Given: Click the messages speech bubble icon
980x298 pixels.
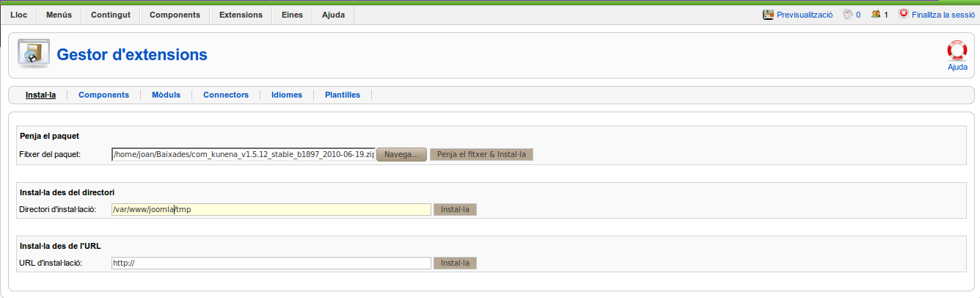Looking at the screenshot, I should point(848,14).
